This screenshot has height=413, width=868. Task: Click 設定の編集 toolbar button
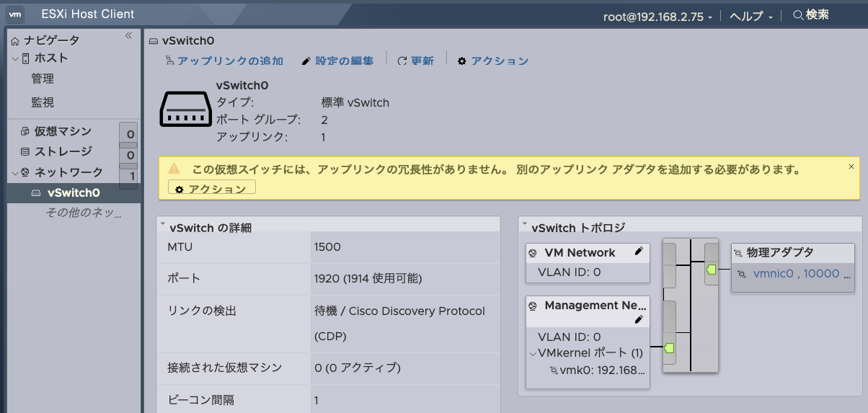(x=337, y=61)
